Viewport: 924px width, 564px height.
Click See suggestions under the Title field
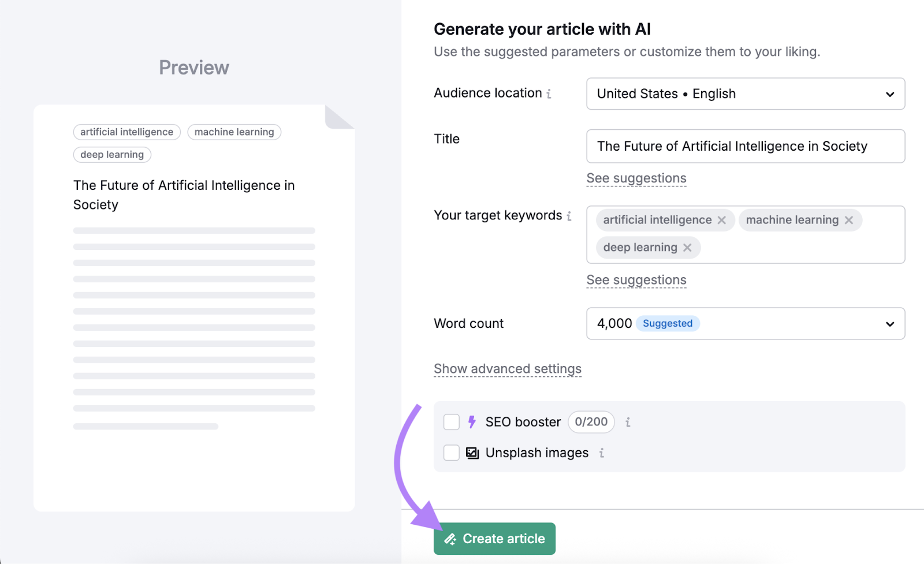coord(636,178)
